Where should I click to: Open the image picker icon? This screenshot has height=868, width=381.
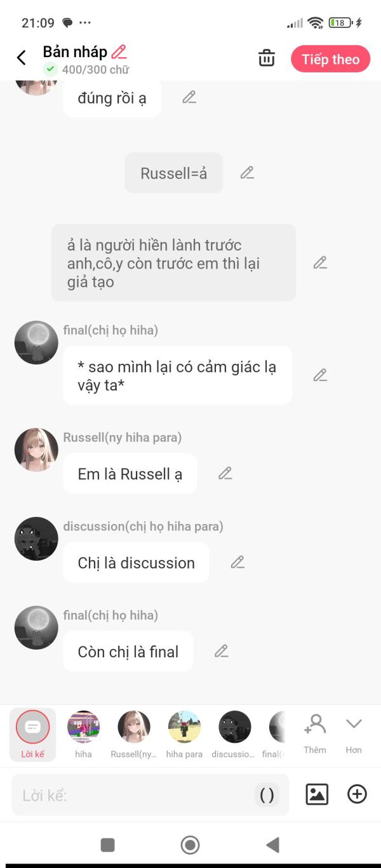click(317, 794)
